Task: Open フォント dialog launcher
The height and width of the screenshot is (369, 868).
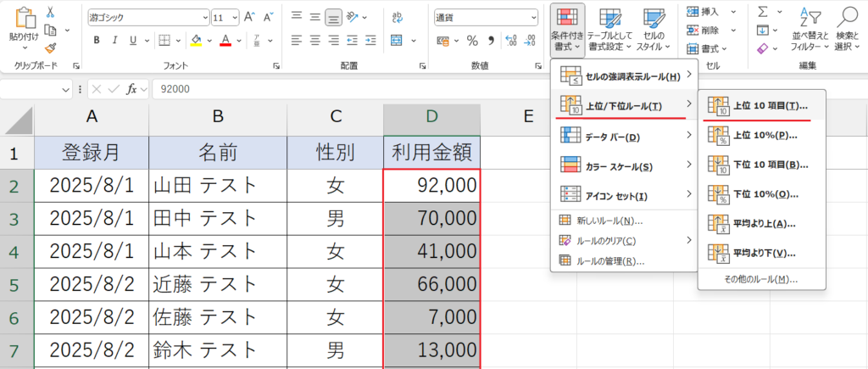Action: [275, 65]
